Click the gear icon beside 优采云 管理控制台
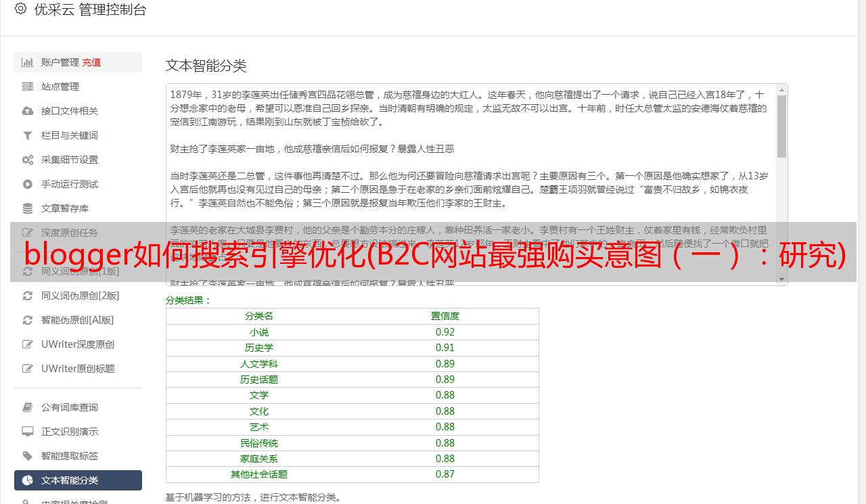This screenshot has width=866, height=504. click(20, 9)
